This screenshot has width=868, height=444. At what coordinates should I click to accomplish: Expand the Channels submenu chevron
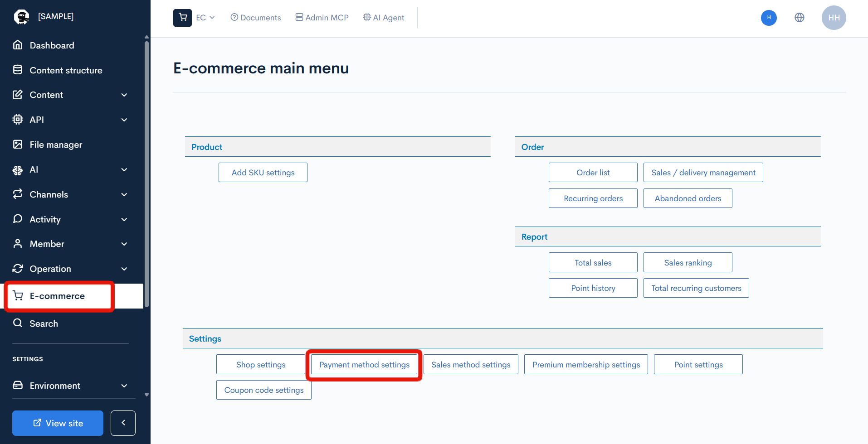[124, 194]
